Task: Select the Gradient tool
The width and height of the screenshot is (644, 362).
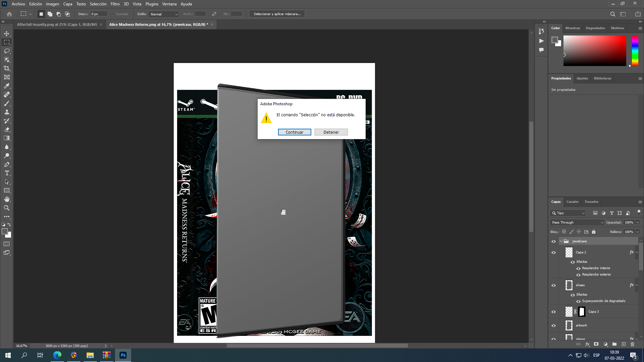Action: [x=7, y=138]
